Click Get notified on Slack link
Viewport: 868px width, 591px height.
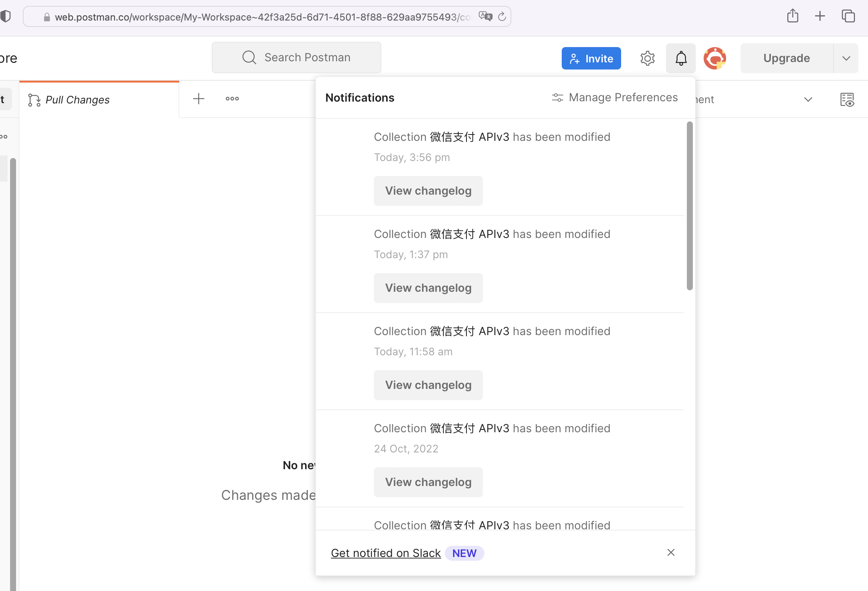tap(386, 553)
